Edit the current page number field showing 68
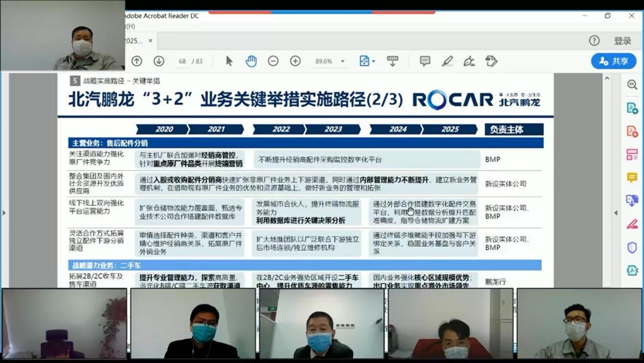644x363 pixels. (182, 61)
